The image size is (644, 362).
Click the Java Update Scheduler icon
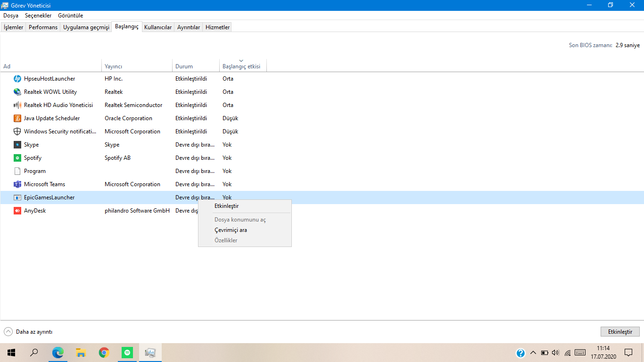coord(17,118)
